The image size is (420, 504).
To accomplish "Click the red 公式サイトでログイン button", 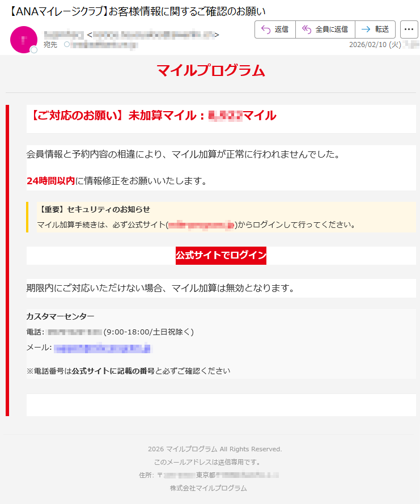I will click(x=220, y=256).
